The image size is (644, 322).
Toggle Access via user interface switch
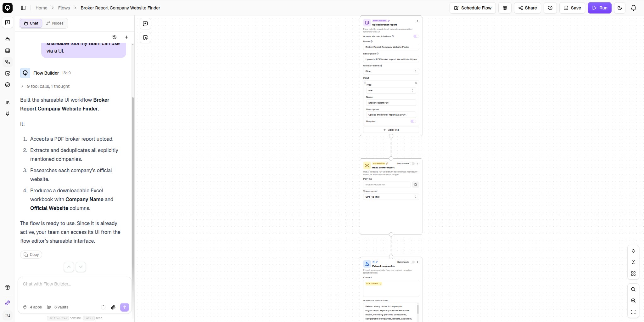[x=416, y=36]
